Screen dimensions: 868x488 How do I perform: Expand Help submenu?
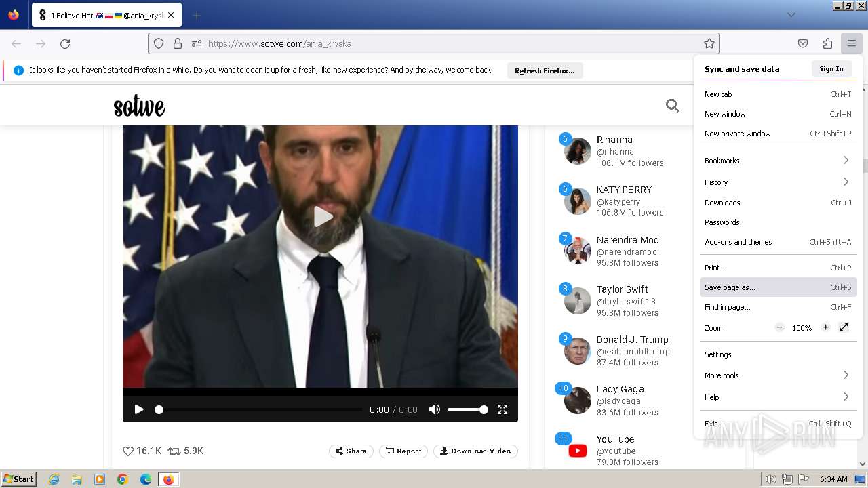[778, 397]
